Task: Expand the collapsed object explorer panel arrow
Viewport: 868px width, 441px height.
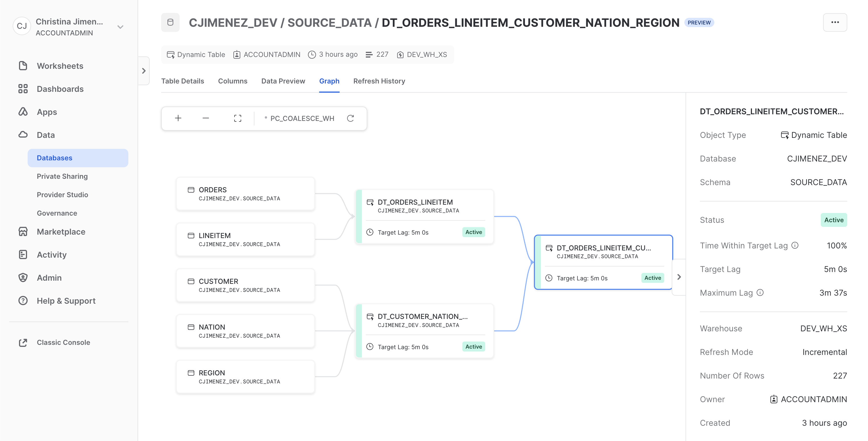Action: pyautogui.click(x=144, y=71)
